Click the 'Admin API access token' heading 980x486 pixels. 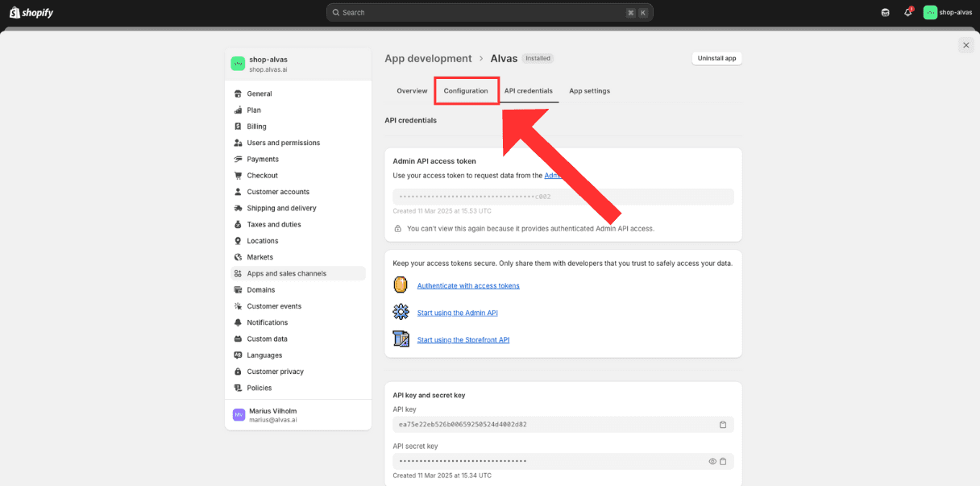(434, 161)
